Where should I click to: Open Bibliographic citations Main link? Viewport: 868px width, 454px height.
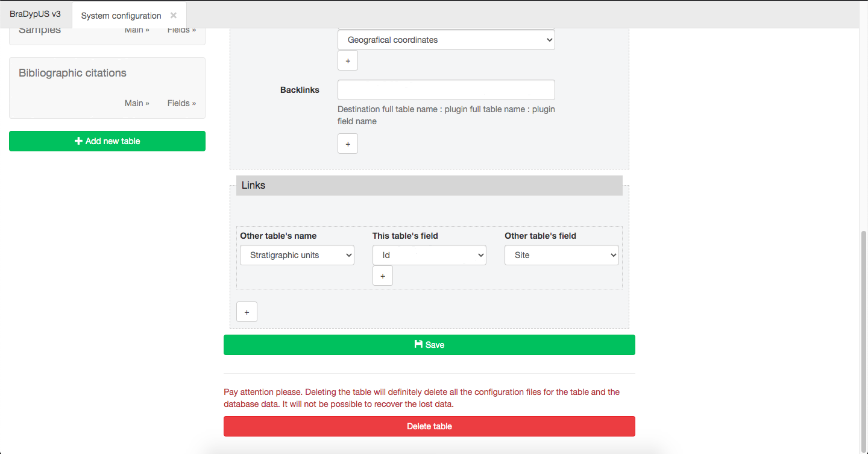(137, 103)
